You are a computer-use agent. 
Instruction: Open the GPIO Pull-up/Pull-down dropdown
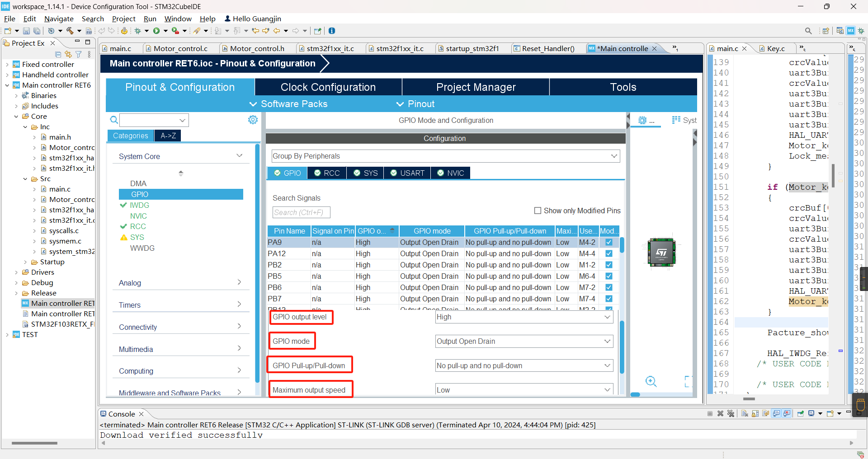coord(524,366)
